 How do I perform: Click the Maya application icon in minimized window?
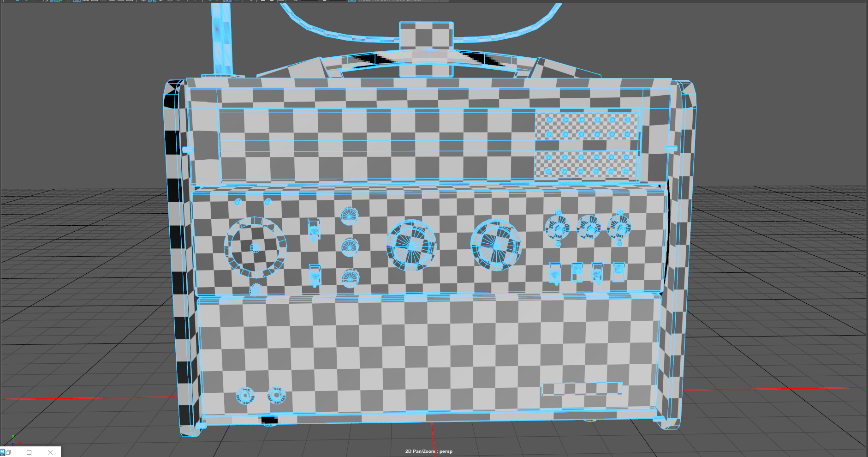click(x=2, y=452)
